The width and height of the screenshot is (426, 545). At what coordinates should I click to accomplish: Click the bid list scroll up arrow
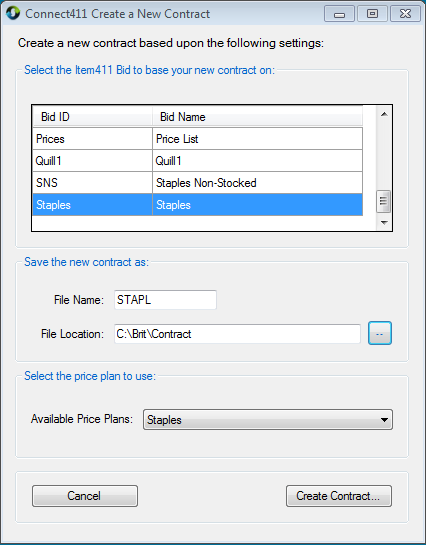(x=384, y=114)
